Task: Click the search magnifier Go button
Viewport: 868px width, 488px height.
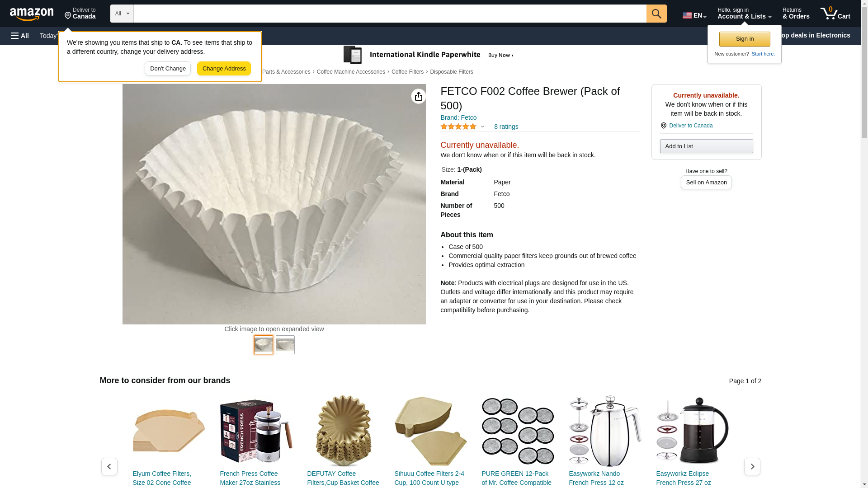Action: [656, 14]
